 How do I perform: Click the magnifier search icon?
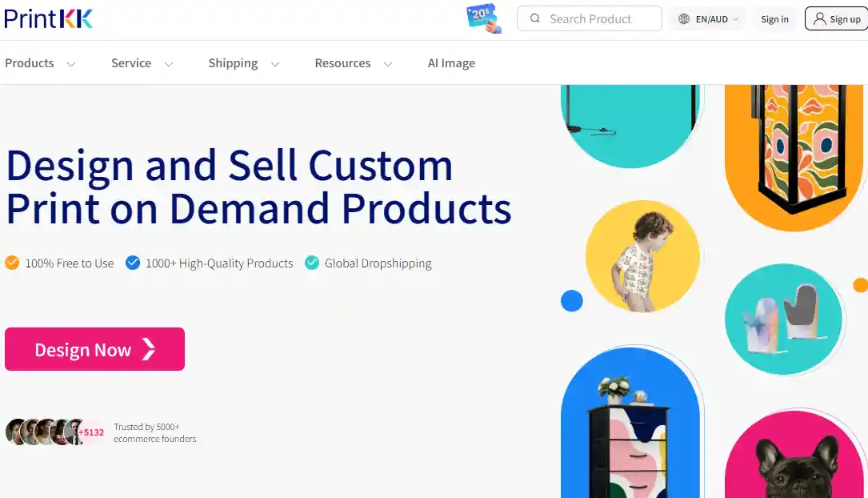coord(534,18)
